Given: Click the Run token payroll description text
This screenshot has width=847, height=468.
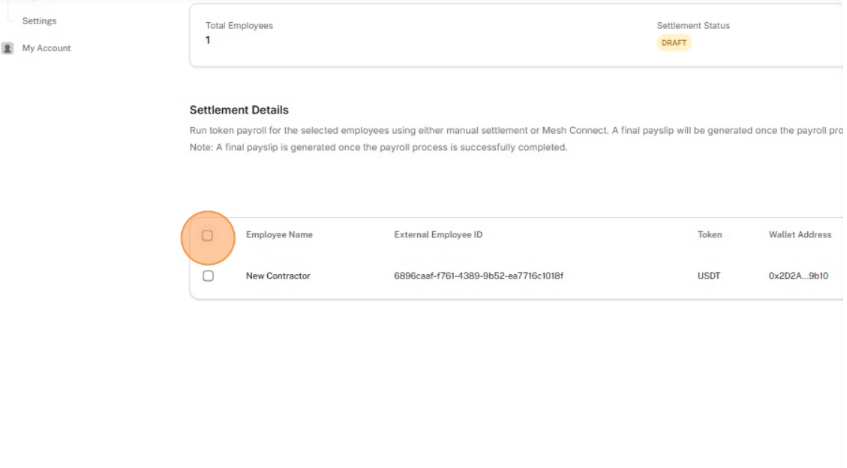Looking at the screenshot, I should (516, 130).
